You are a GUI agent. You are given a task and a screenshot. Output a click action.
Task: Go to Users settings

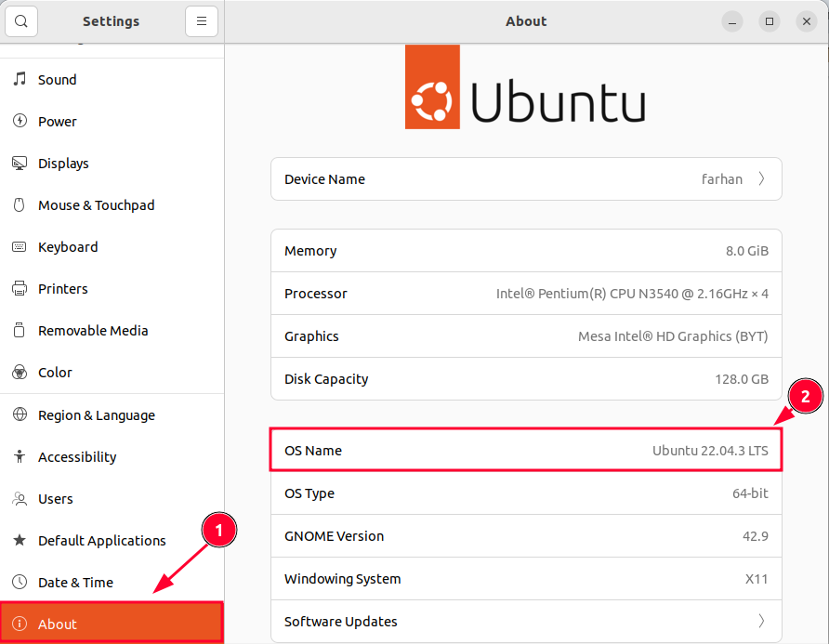tap(112, 499)
